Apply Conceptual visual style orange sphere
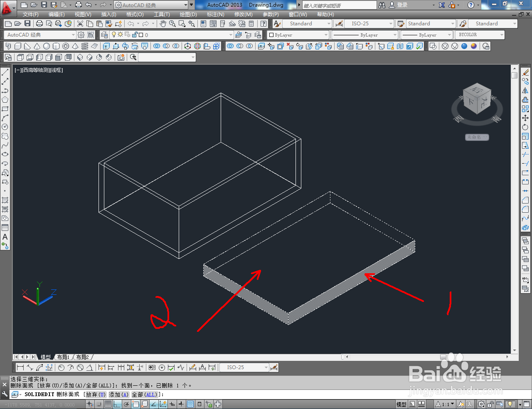 tap(473, 46)
